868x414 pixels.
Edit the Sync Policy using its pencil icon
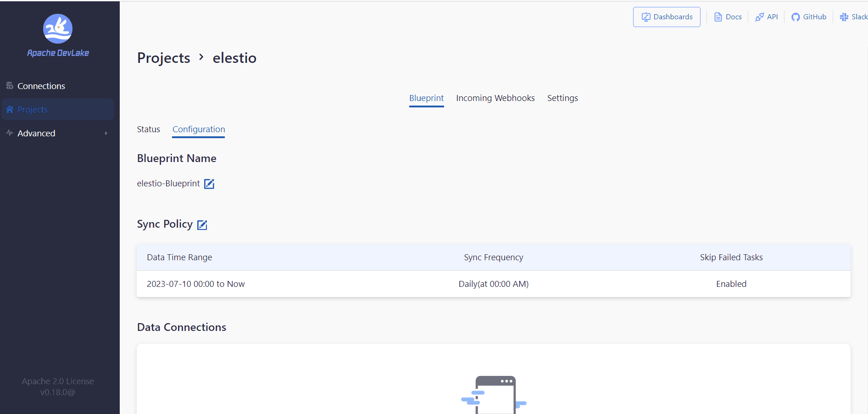[x=202, y=225]
